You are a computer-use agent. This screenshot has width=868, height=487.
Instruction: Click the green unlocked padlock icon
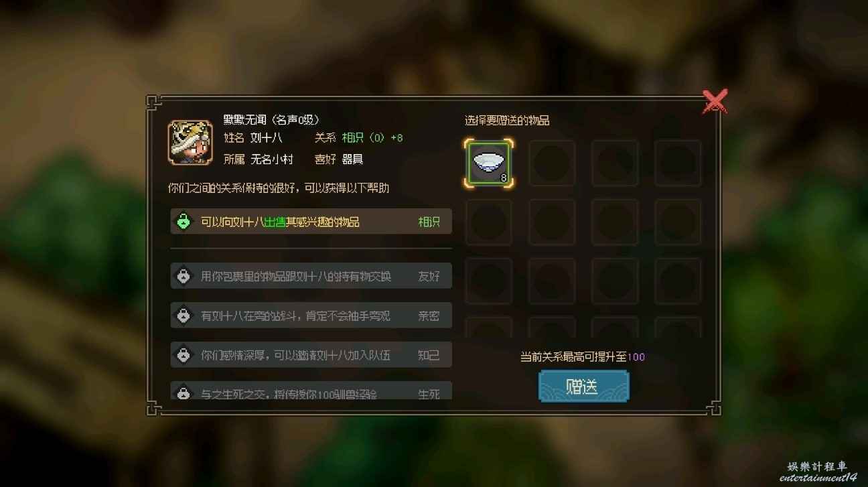(x=183, y=221)
